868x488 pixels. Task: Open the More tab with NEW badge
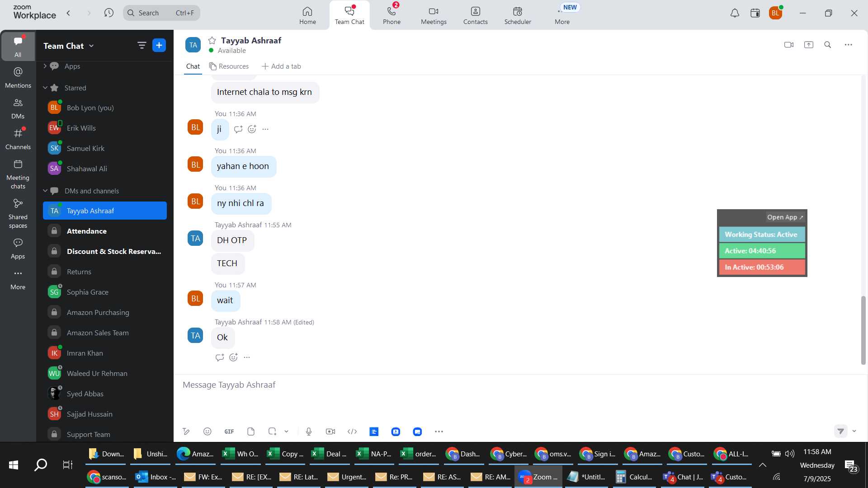point(562,15)
